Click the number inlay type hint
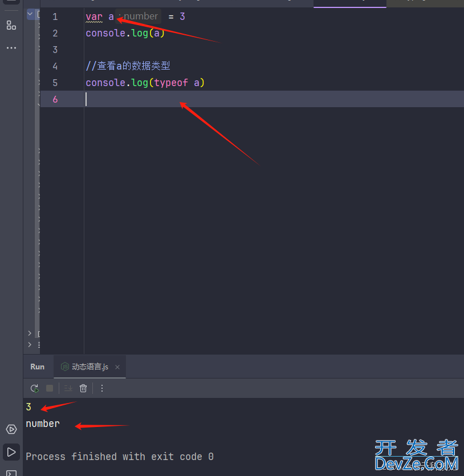Viewport: 464px width, 476px height. [x=139, y=16]
